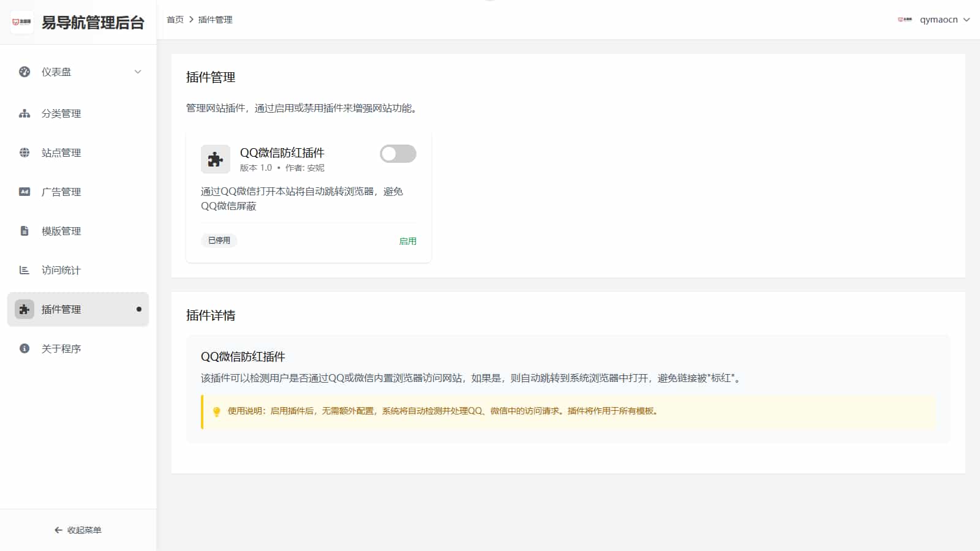Image resolution: width=980 pixels, height=551 pixels.
Task: Click the breadcrumb chevron separator after 首页
Action: pyautogui.click(x=191, y=20)
